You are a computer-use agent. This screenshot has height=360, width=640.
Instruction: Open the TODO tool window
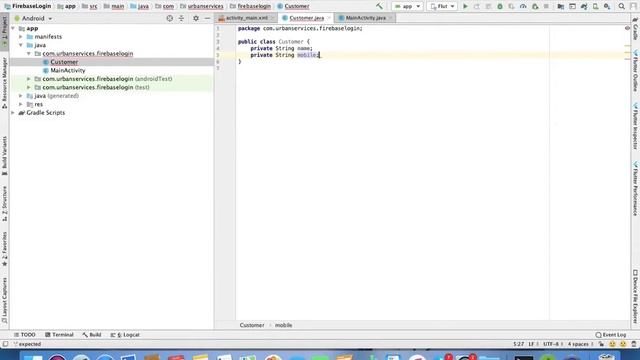[24, 335]
